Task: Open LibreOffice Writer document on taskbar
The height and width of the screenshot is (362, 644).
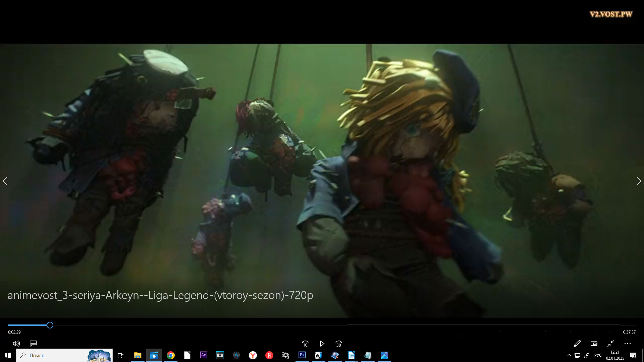Action: pyautogui.click(x=352, y=355)
